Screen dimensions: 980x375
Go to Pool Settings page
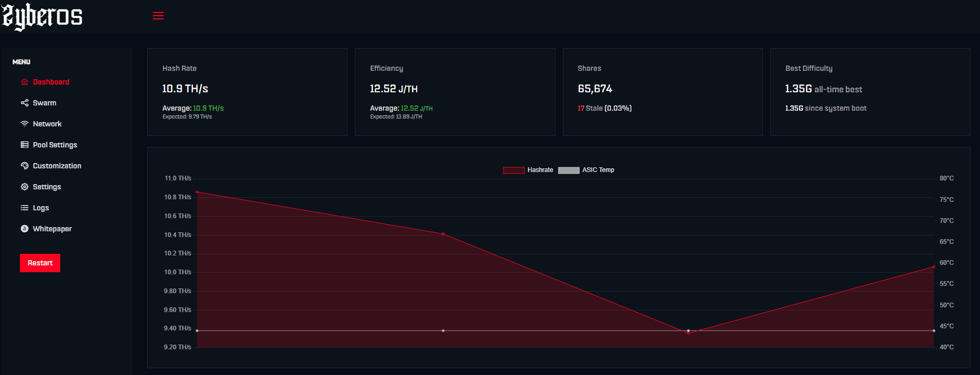(55, 145)
